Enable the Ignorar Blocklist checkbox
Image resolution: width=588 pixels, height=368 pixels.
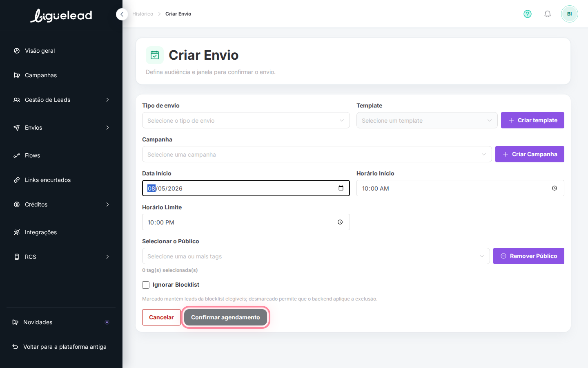click(146, 285)
